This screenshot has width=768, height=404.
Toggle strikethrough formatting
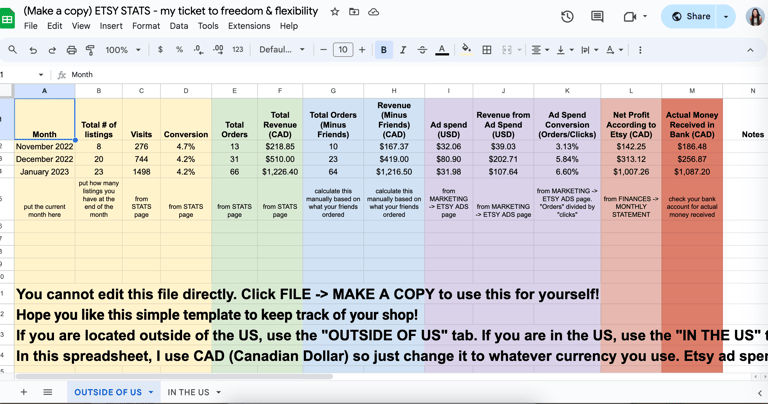click(x=422, y=50)
